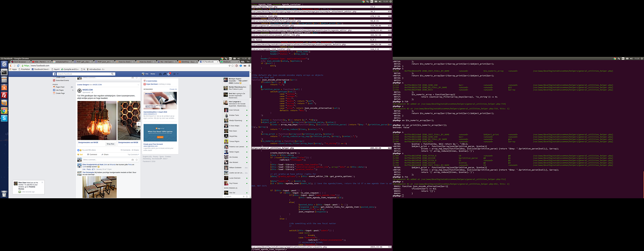
Task: Launch FileZilla from the dock
Action: pos(4,95)
